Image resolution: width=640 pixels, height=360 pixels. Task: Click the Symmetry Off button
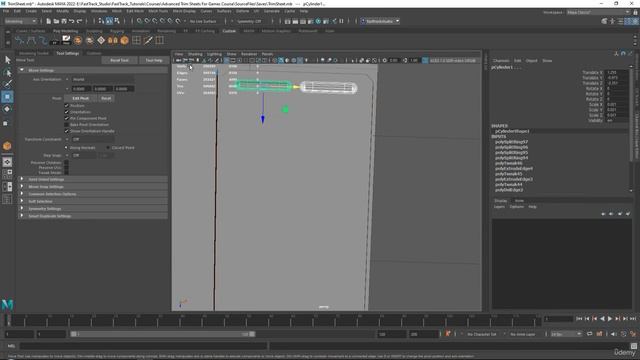pos(249,21)
